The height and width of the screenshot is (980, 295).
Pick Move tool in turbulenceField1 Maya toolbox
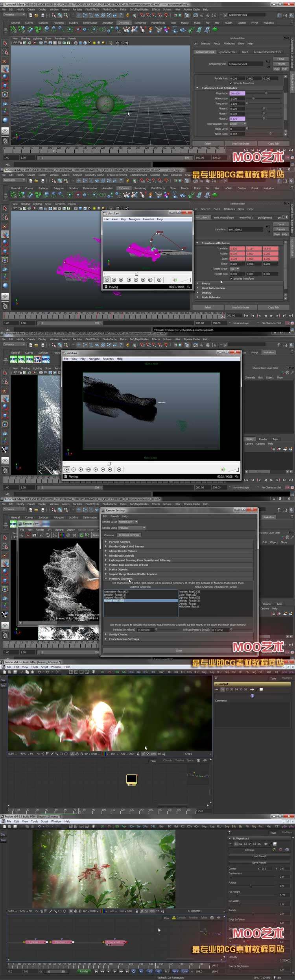pyautogui.click(x=5, y=68)
